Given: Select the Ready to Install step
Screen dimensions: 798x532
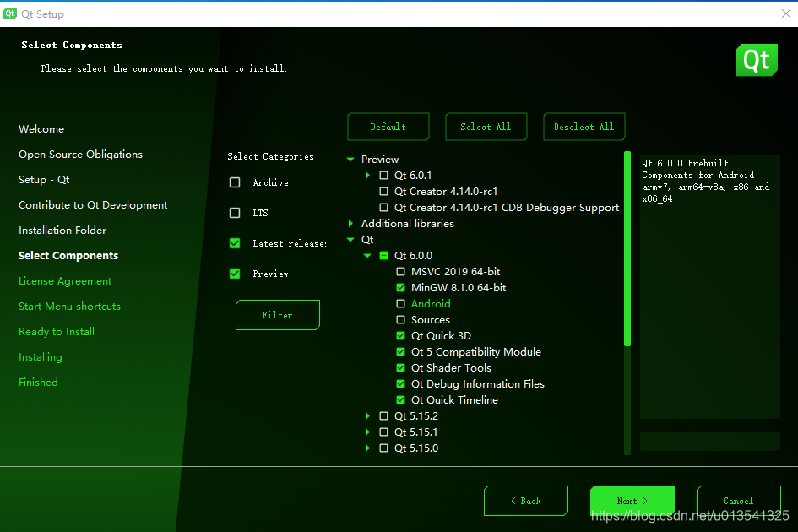Looking at the screenshot, I should click(57, 332).
